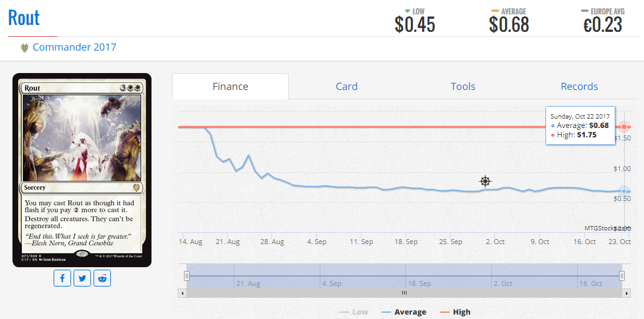644x319 pixels.
Task: Click the chart scrollbar left arrow
Action: (182, 293)
